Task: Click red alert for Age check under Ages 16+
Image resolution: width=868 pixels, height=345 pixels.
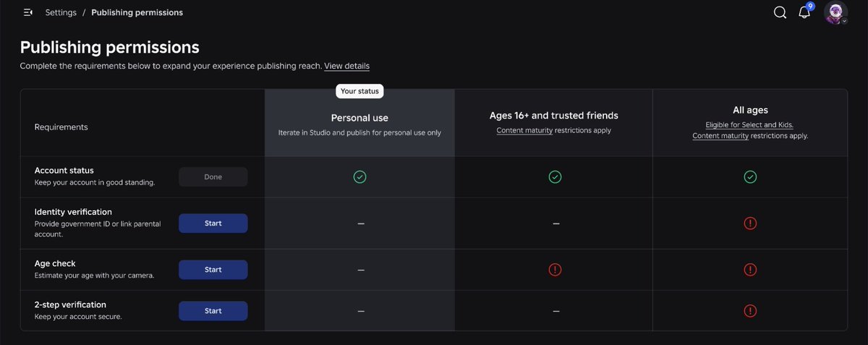Action: coord(555,270)
